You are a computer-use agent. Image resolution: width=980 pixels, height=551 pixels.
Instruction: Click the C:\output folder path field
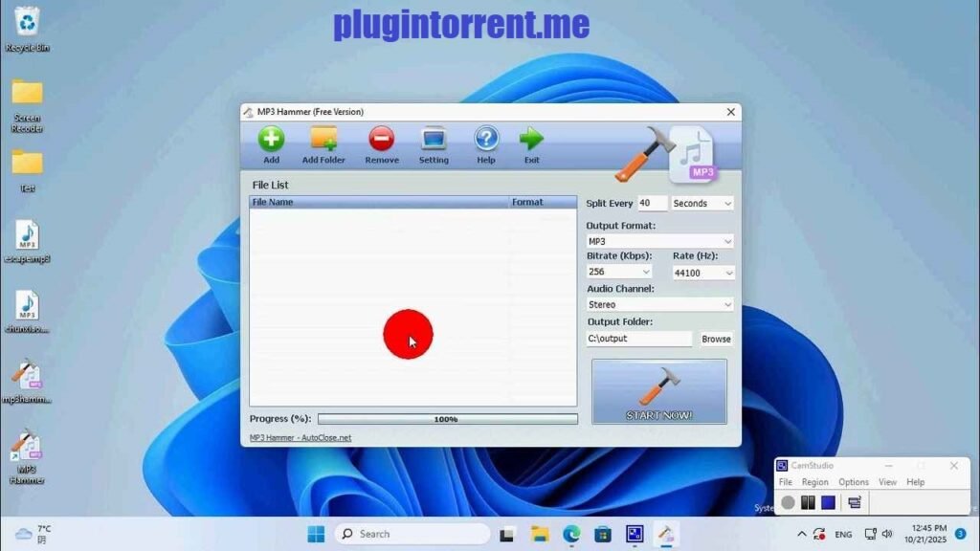[638, 339]
